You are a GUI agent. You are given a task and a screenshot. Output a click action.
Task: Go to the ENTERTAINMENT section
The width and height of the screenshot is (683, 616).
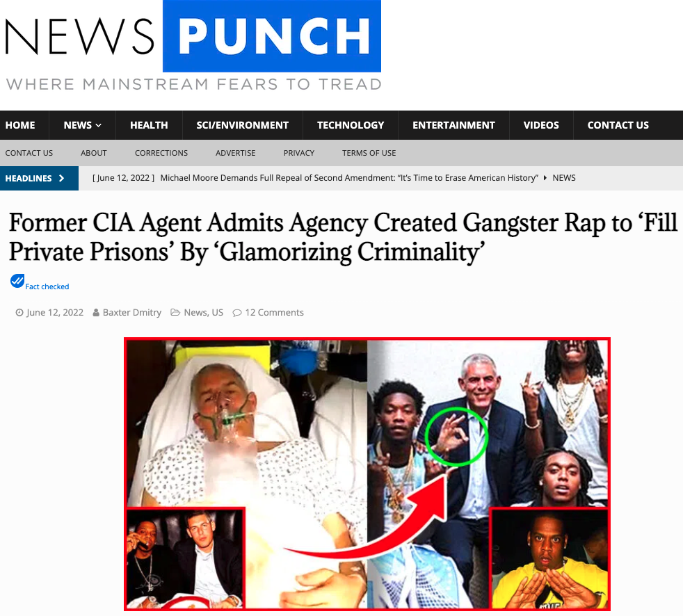(x=453, y=125)
